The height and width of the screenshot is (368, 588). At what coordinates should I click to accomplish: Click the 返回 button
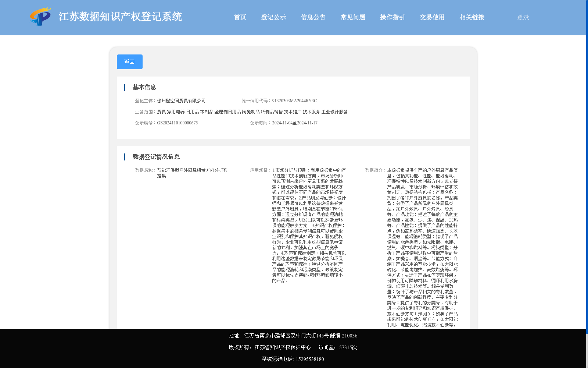[130, 62]
